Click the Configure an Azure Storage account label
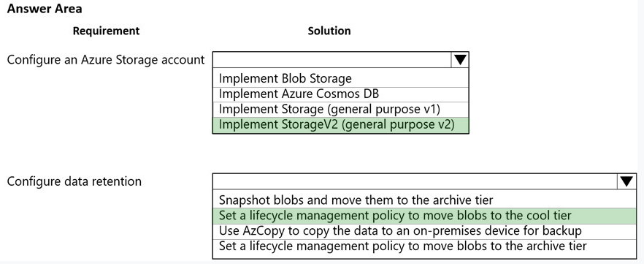 coord(106,60)
